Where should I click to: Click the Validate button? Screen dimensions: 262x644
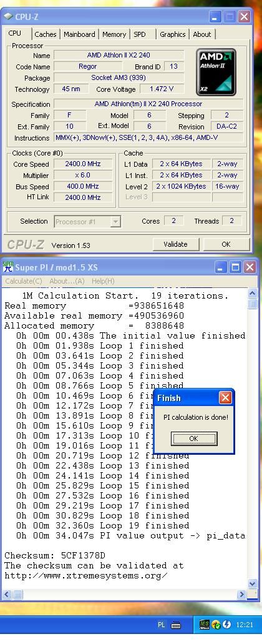[x=175, y=244]
